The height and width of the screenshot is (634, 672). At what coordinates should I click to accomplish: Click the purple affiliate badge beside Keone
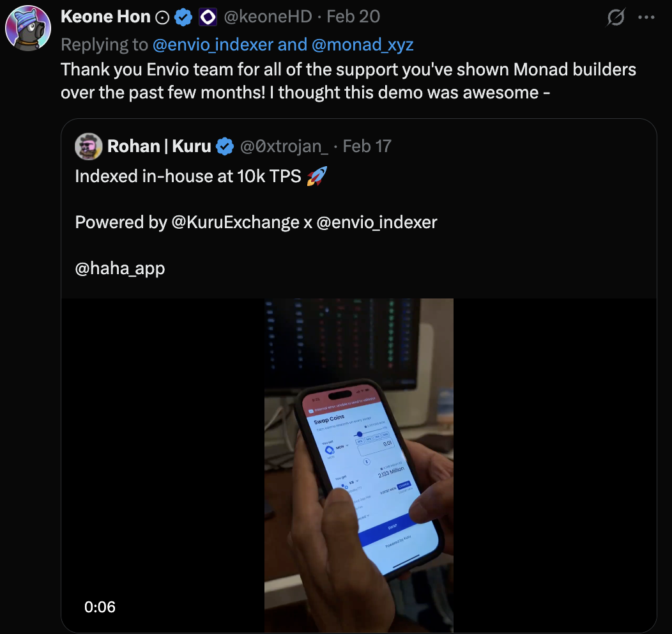(208, 17)
